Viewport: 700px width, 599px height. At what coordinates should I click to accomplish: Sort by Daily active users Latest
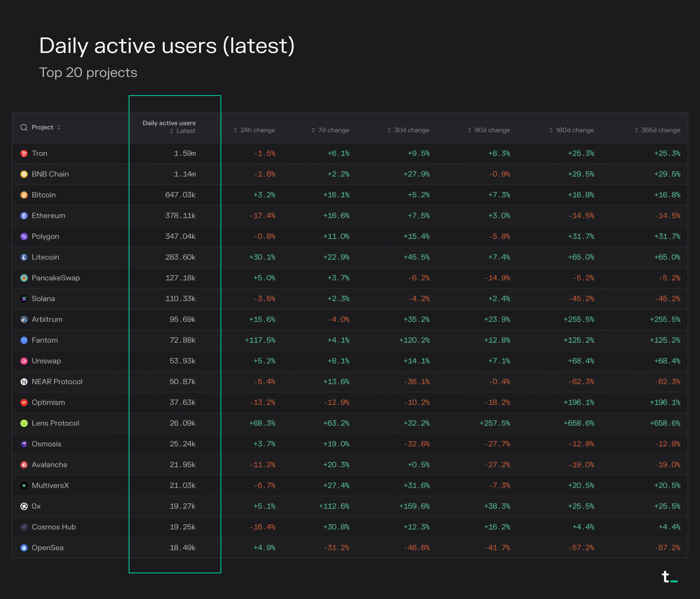[182, 131]
